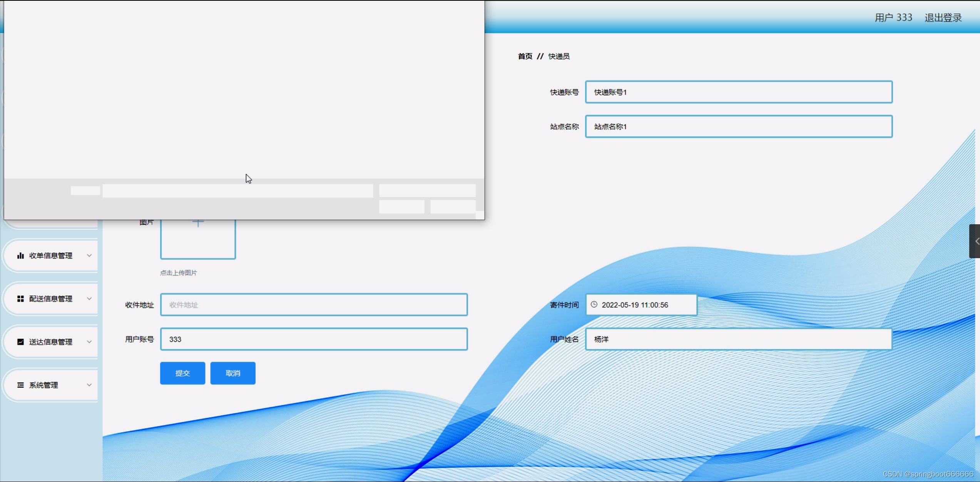The width and height of the screenshot is (980, 482).
Task: Click the 取消 cancel button
Action: pyautogui.click(x=233, y=373)
